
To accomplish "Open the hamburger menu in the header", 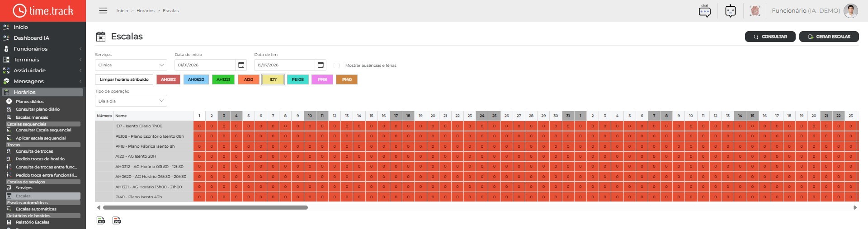I will 103,10.
